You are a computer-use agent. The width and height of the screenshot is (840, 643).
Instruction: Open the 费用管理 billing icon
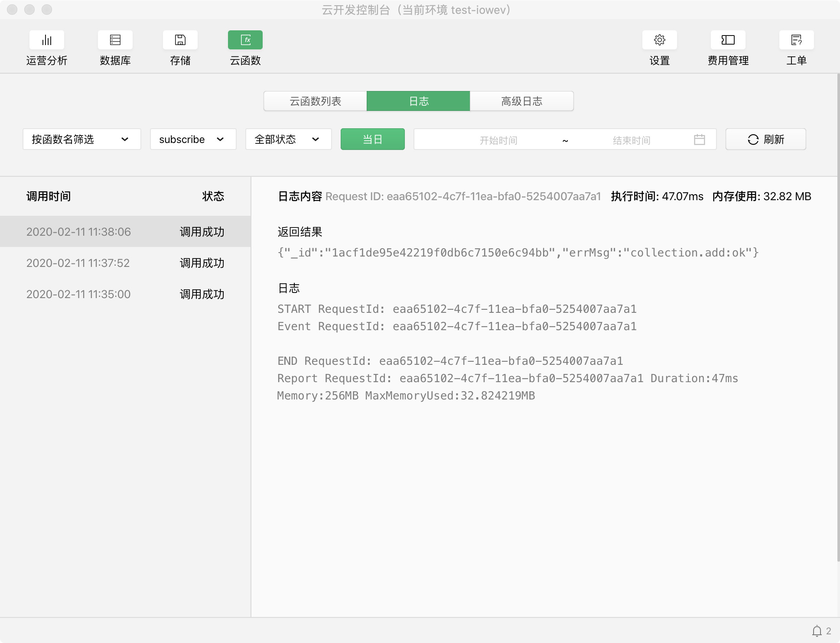pyautogui.click(x=728, y=40)
